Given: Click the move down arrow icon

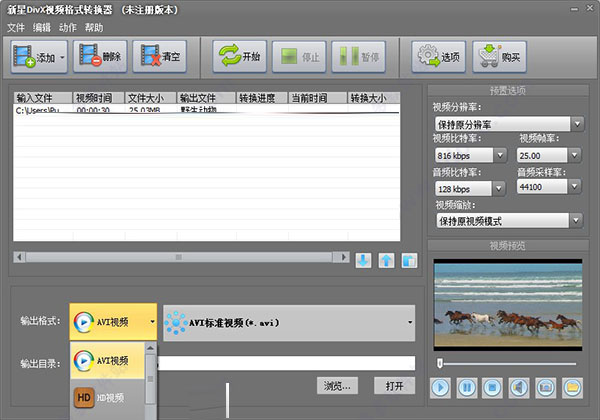Looking at the screenshot, I should point(363,260).
